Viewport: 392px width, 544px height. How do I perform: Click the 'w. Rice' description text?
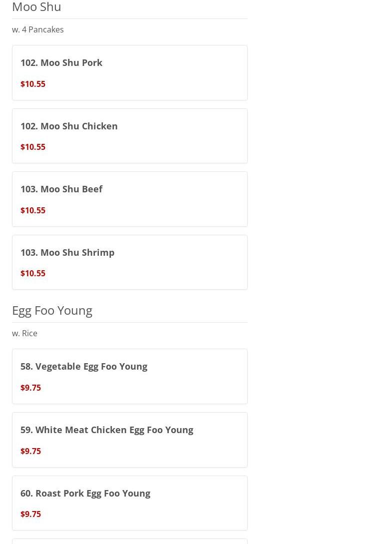[24, 333]
